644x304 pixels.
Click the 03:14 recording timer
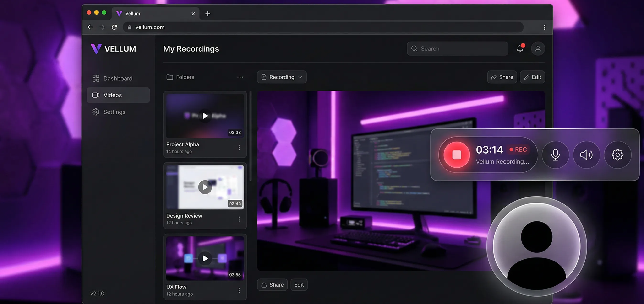[x=489, y=150]
